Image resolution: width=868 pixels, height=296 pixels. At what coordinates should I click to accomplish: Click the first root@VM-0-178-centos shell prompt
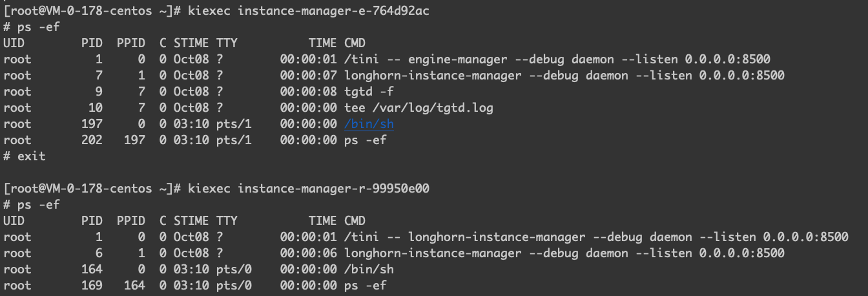tap(90, 12)
